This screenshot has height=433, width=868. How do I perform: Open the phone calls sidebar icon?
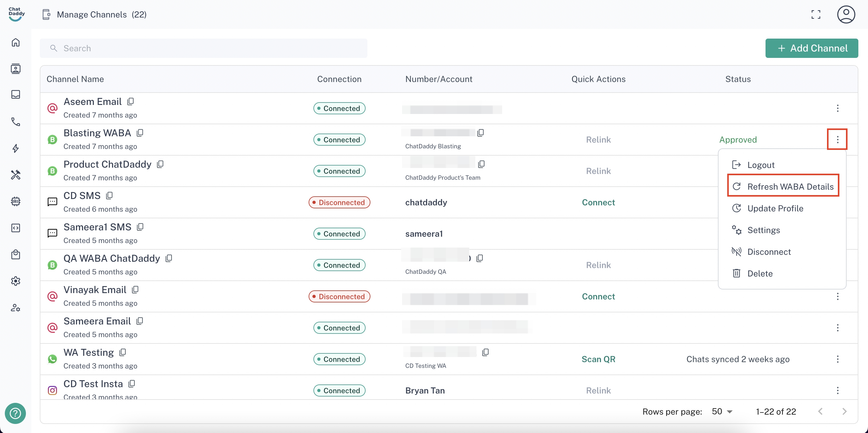[x=15, y=122]
